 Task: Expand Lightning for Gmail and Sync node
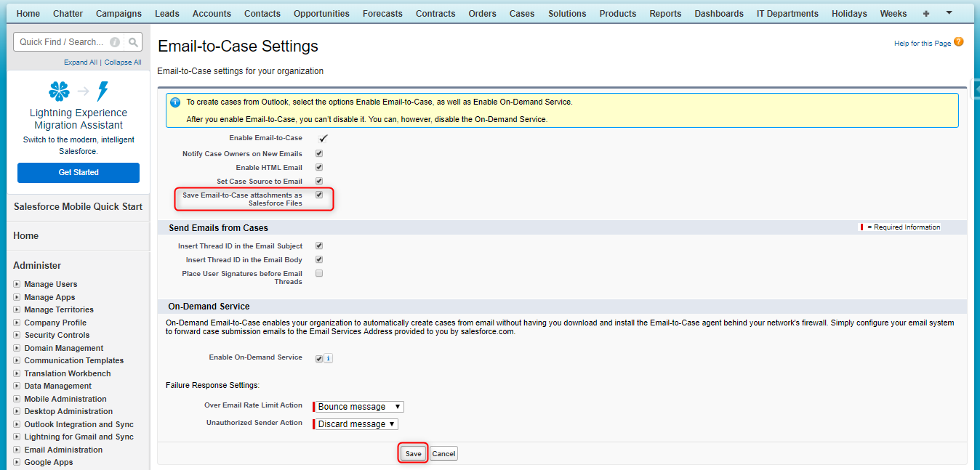coord(17,437)
